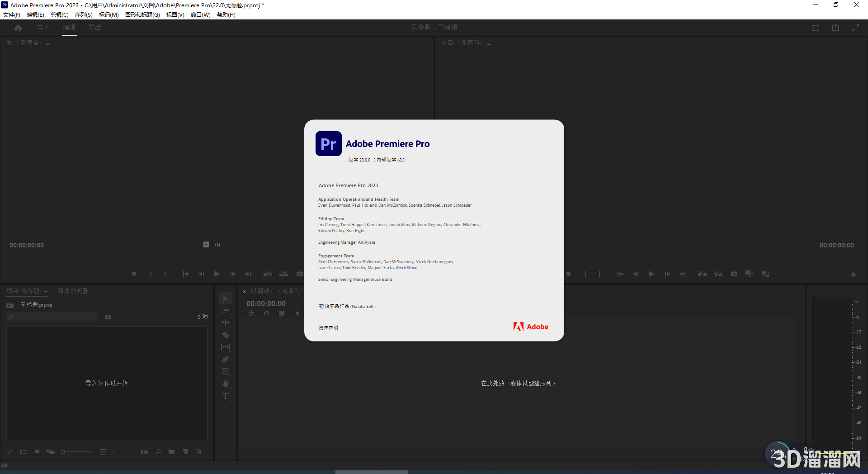This screenshot has width=868, height=474.
Task: Open the Find icon in the project panel
Action: click(x=158, y=451)
